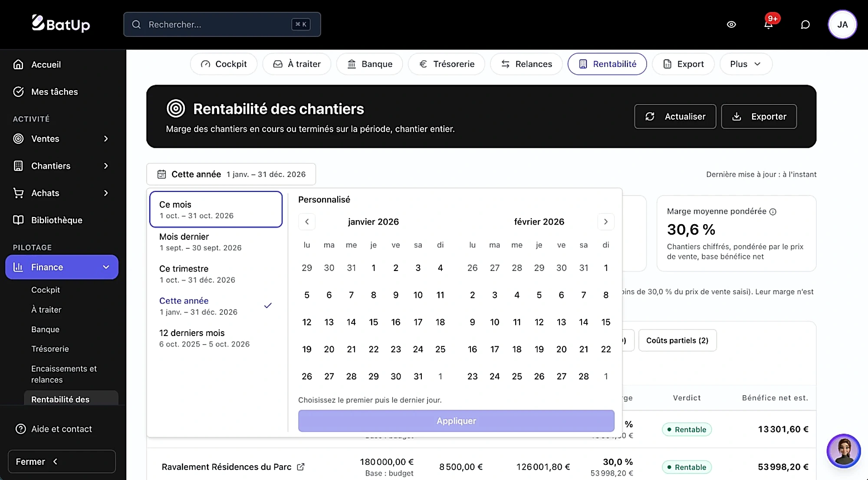This screenshot has width=868, height=480.
Task: Open Ravalement Résidences du Parc external link icon
Action: pyautogui.click(x=300, y=467)
